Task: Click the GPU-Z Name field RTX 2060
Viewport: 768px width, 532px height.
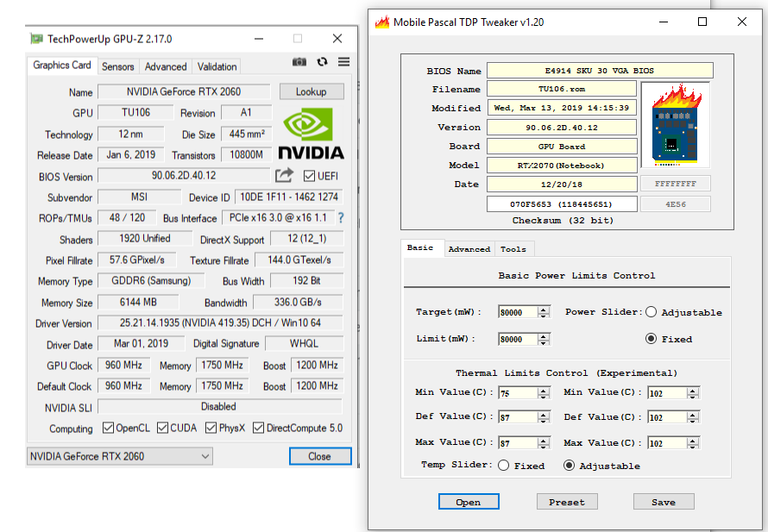Action: tap(184, 91)
